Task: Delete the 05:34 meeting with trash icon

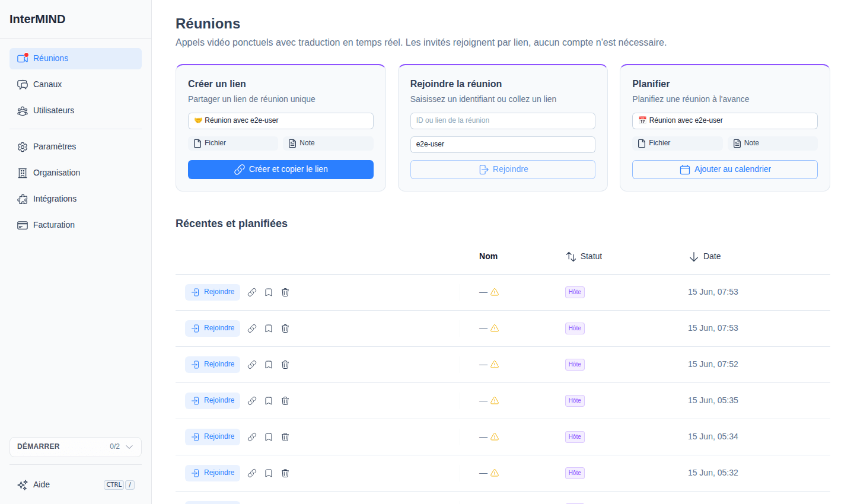Action: point(285,437)
